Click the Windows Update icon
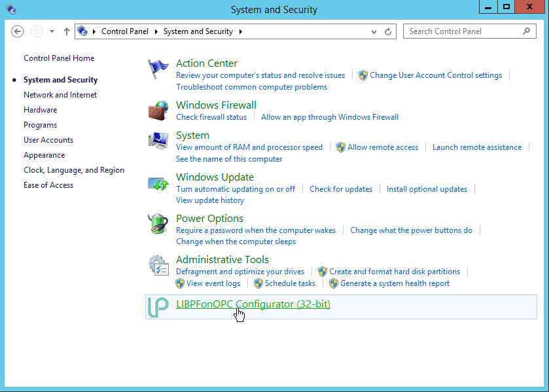This screenshot has width=549, height=392. click(x=158, y=183)
